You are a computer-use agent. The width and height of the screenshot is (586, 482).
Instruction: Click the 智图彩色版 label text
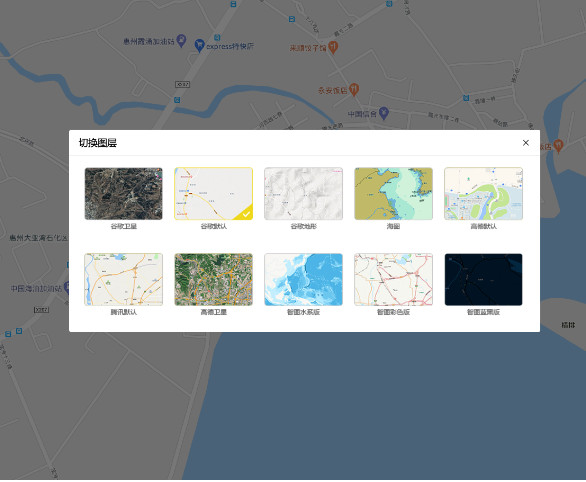coord(394,312)
